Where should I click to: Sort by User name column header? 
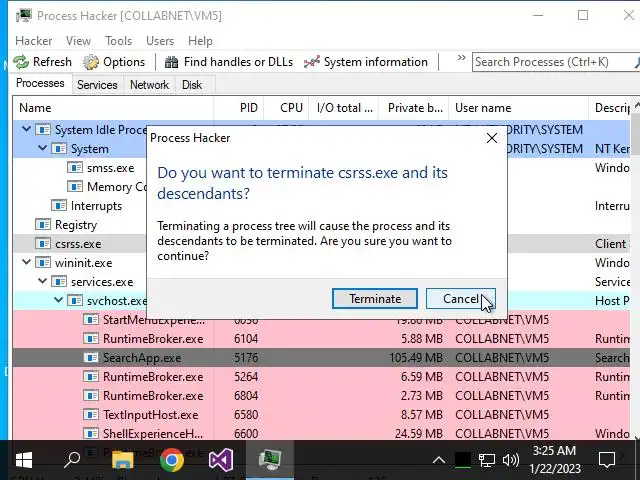(x=518, y=108)
